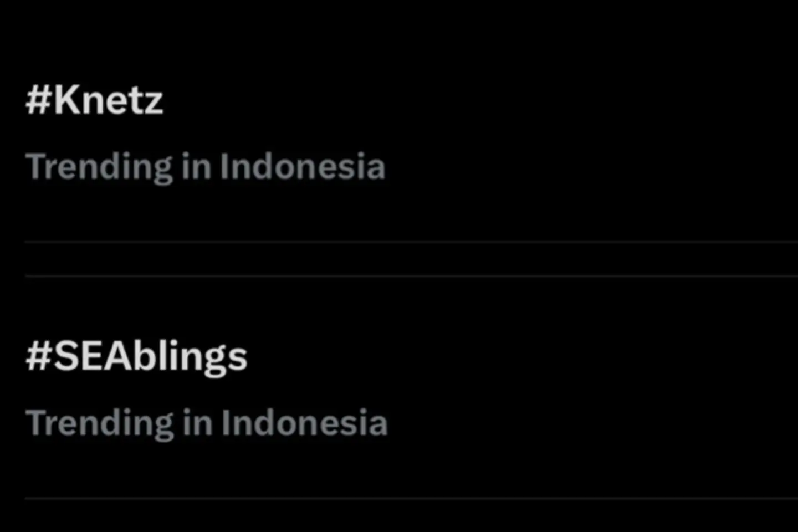Open the first trending topic row
The width and height of the screenshot is (798, 532).
(x=222, y=133)
